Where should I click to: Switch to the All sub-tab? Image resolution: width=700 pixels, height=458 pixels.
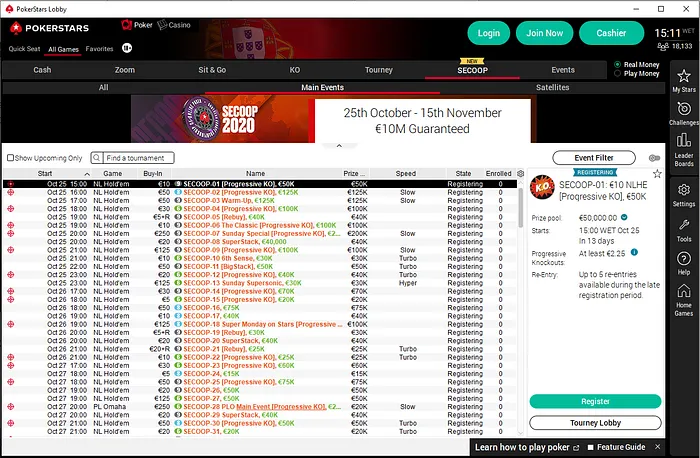pyautogui.click(x=104, y=87)
